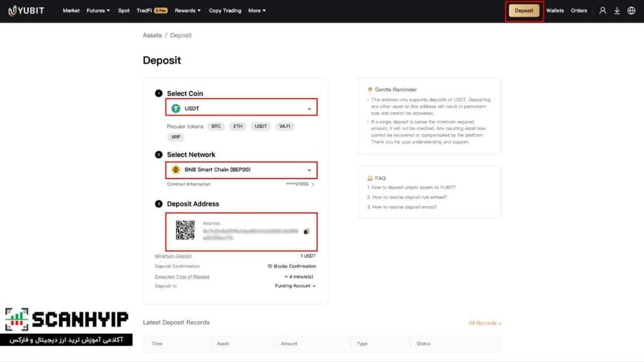
Task: Click the Assets breadcrumb link
Action: pyautogui.click(x=152, y=35)
